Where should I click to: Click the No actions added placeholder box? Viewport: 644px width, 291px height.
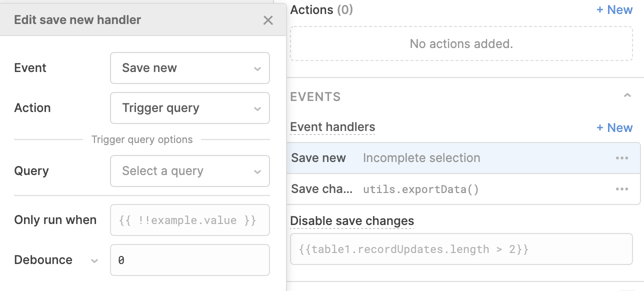pos(461,43)
